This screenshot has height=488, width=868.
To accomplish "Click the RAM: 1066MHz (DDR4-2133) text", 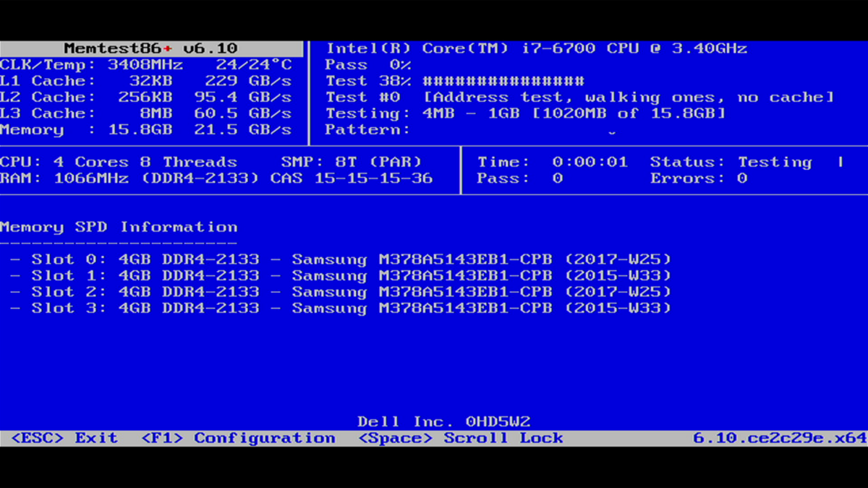I will click(x=129, y=178).
